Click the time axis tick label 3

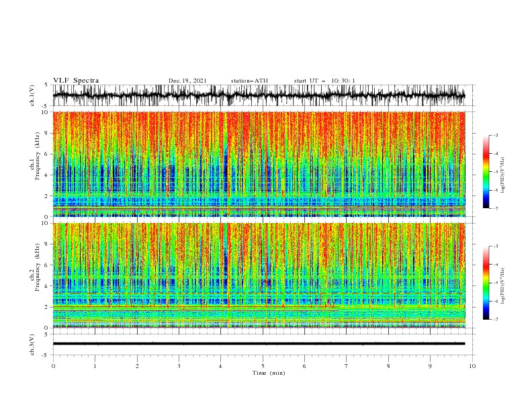179,366
